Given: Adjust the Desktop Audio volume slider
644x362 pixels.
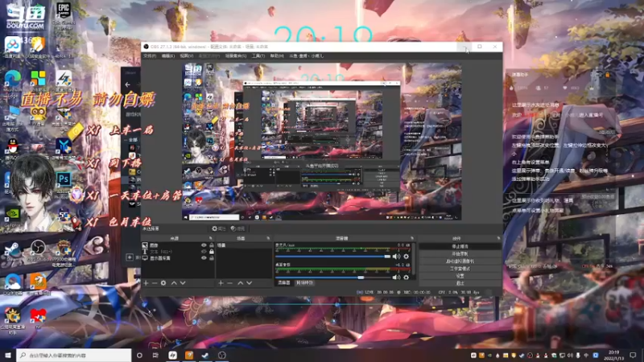Looking at the screenshot, I should pos(333,278).
